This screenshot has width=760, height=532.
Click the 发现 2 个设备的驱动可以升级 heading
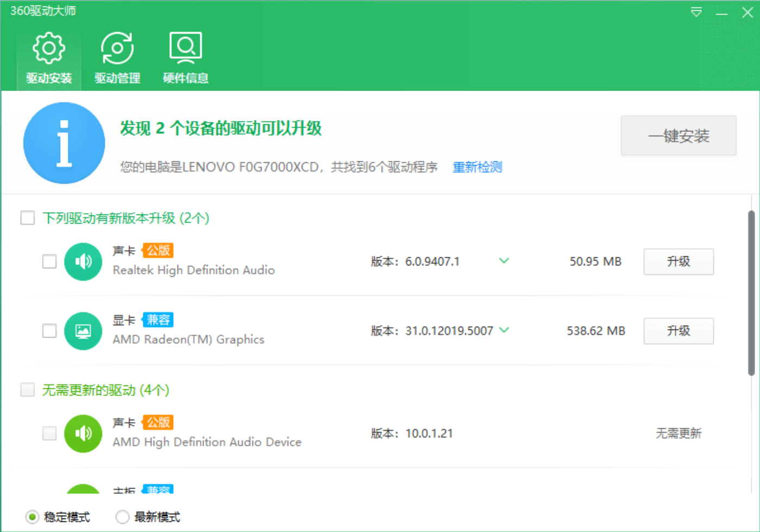221,129
